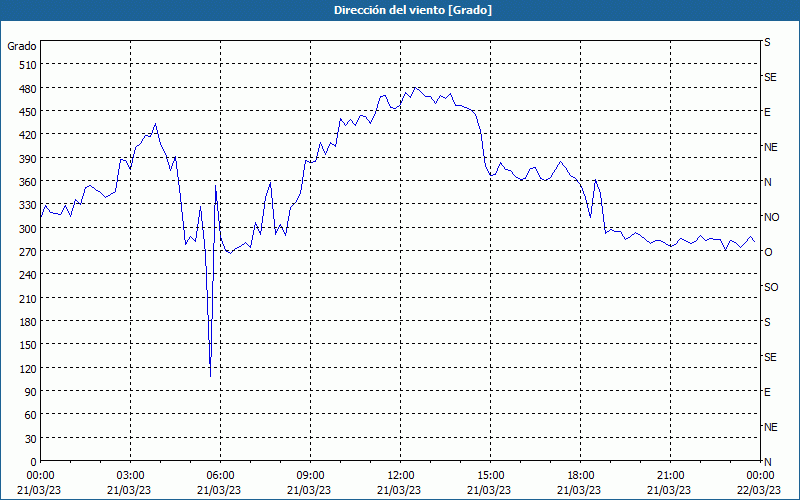
Task: Select the 330 y-axis value
Action: [x=29, y=205]
